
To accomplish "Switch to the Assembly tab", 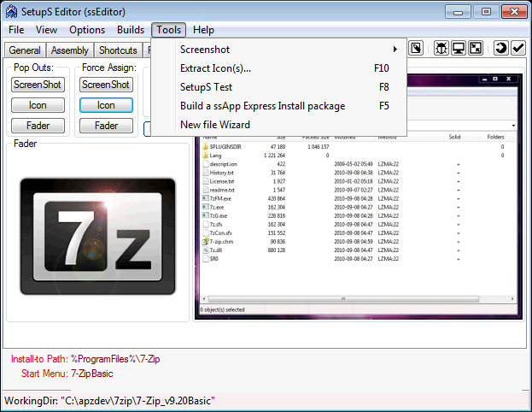I will coord(69,50).
